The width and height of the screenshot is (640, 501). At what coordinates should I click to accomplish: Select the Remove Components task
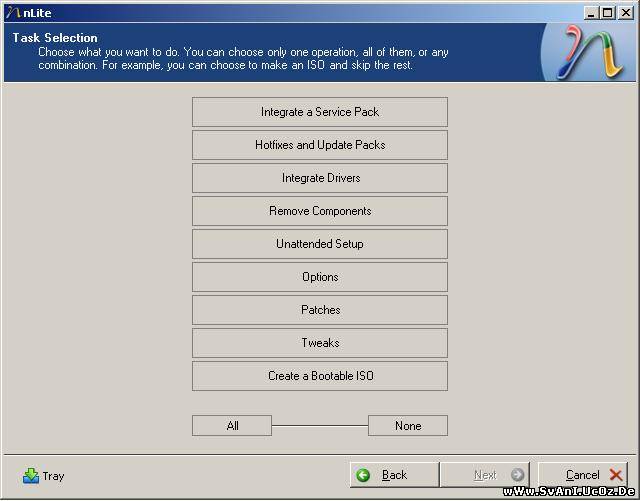coord(319,211)
